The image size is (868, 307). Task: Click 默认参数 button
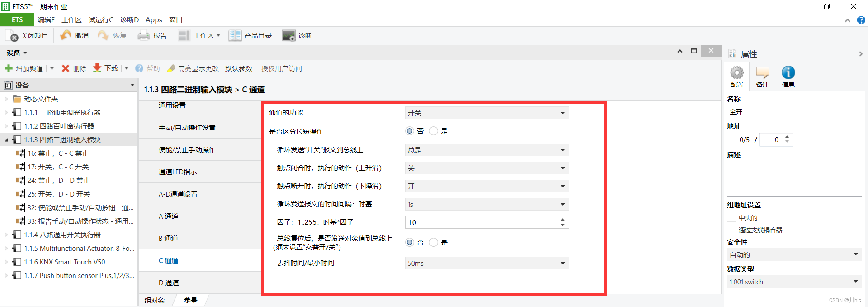pos(239,68)
